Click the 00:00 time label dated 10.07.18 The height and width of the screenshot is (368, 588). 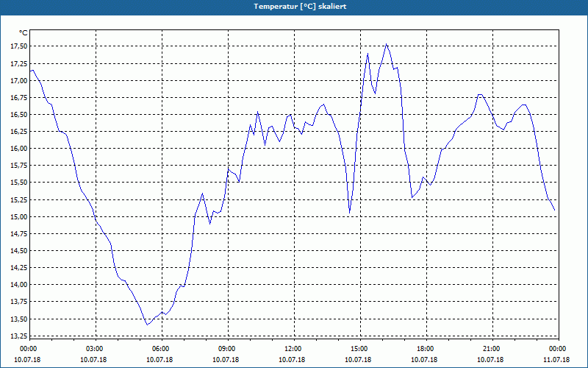tap(28, 349)
